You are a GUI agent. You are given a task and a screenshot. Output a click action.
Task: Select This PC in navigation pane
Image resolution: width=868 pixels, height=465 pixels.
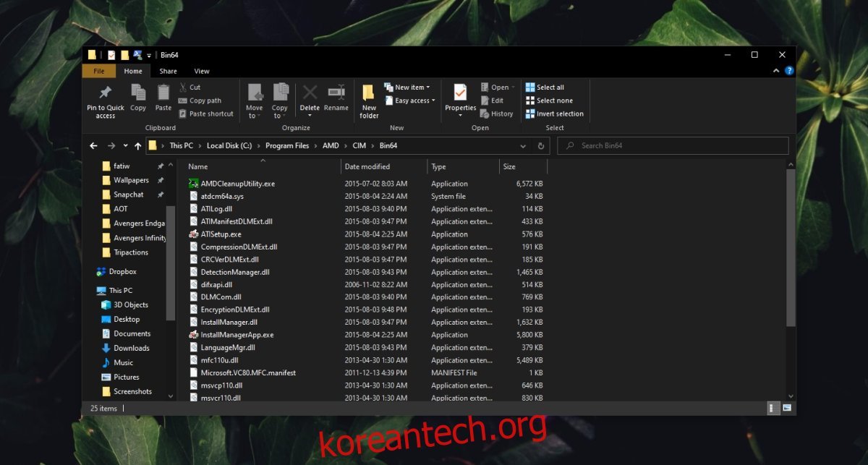tap(120, 290)
